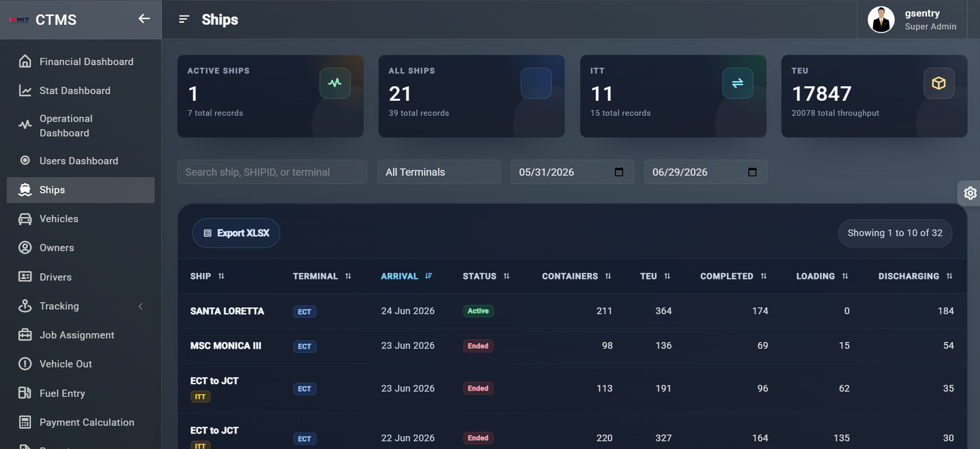Click the Operational Dashboard pulse icon
The image size is (980, 449).
tap(25, 125)
